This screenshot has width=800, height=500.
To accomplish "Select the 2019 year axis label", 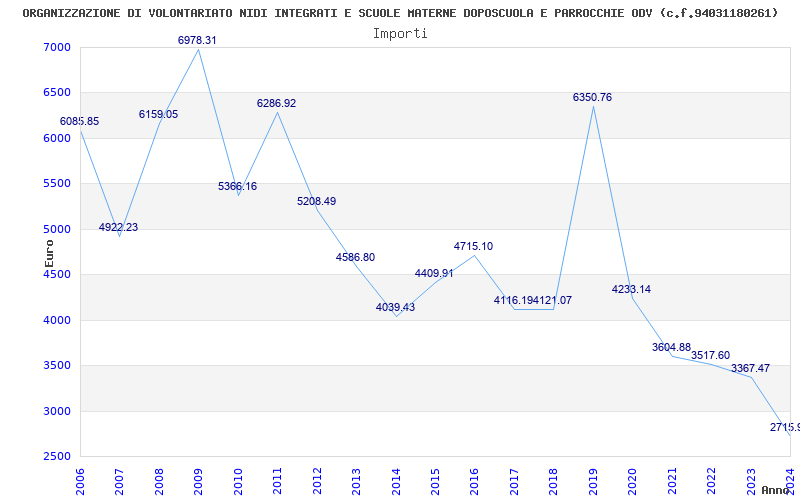I will (592, 481).
